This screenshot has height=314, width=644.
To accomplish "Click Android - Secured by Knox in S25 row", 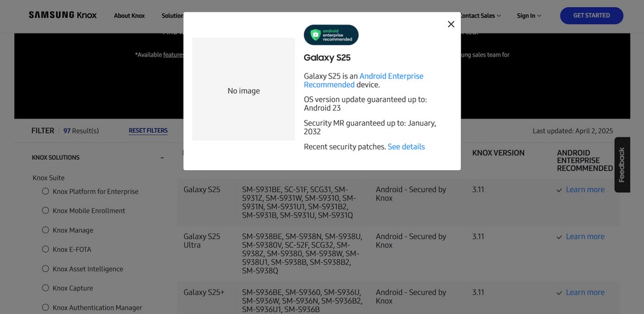I will (411, 193).
